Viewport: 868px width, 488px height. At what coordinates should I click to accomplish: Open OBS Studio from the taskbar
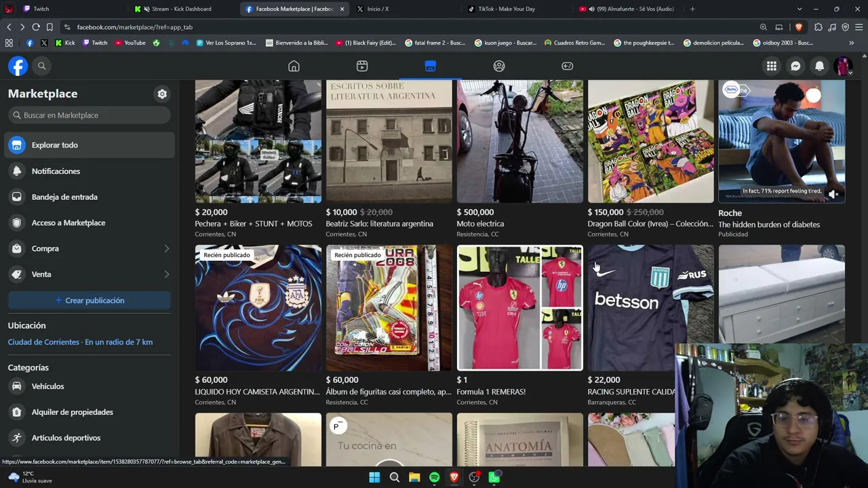pos(474,477)
